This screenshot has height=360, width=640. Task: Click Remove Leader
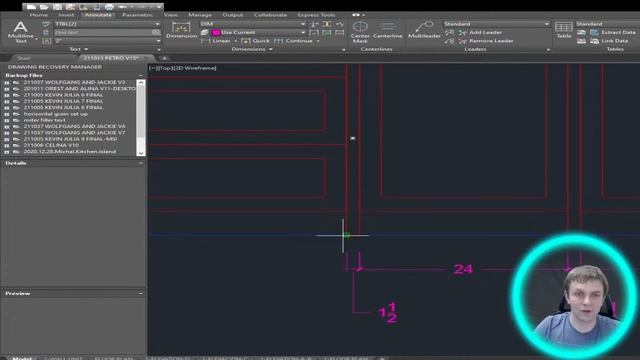[x=486, y=41]
